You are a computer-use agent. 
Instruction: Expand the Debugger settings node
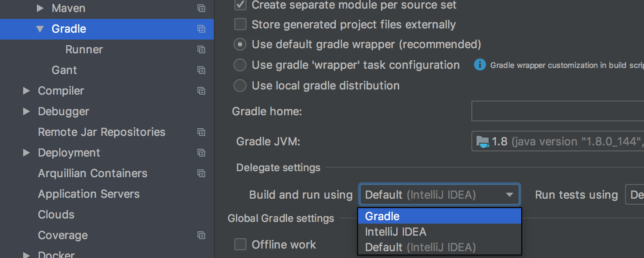click(27, 111)
